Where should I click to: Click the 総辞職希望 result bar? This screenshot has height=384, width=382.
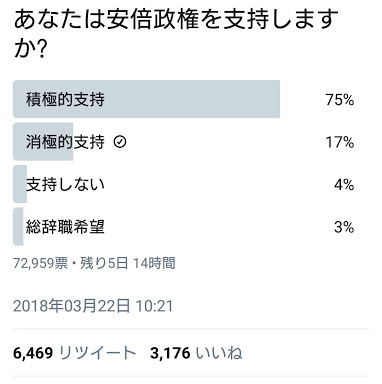coord(18,227)
